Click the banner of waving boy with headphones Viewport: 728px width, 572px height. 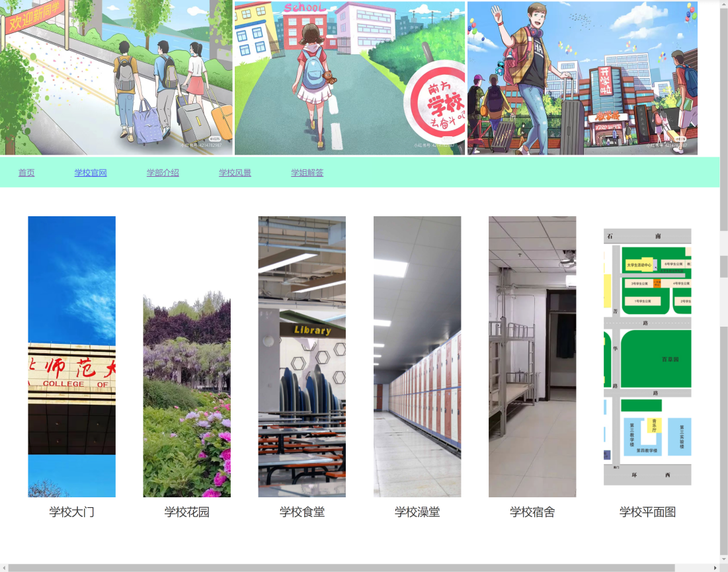[x=583, y=77]
